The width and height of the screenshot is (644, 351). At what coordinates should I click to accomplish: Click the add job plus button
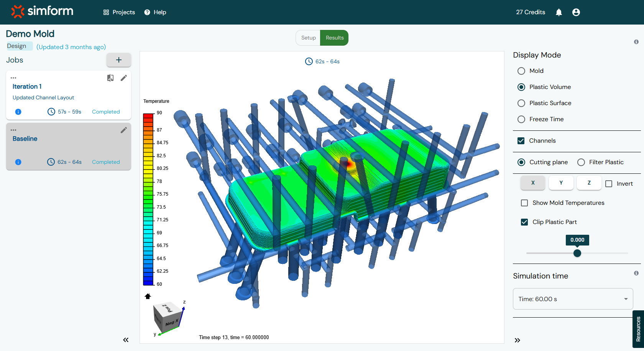pyautogui.click(x=118, y=60)
